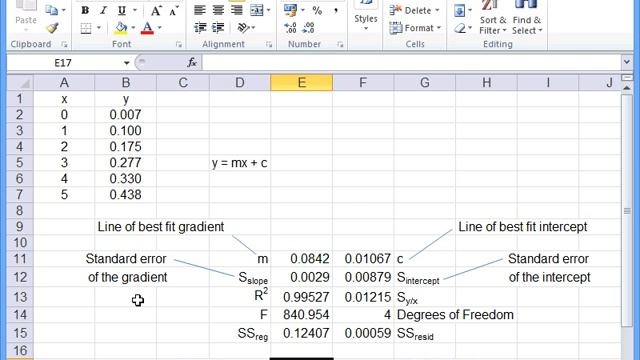The width and height of the screenshot is (640, 360).
Task: Toggle Bold formatting
Action: 85,11
